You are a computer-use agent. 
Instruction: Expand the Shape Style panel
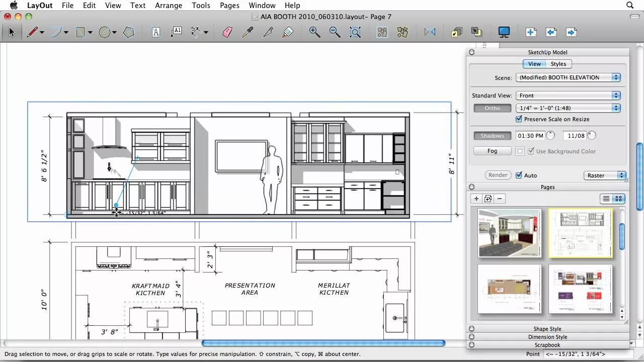[x=471, y=329]
